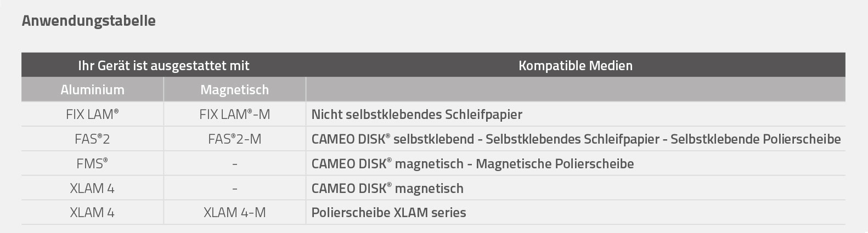This screenshot has width=868, height=233.
Task: Select the media cell reading only 'CAMEO DISK® magnetisch'
Action: [x=387, y=188]
